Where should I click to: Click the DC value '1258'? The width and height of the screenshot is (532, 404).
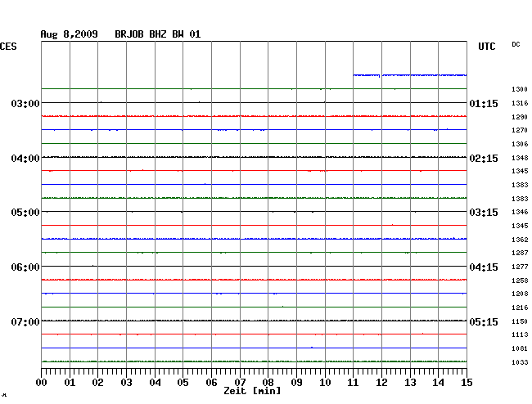pyautogui.click(x=520, y=281)
